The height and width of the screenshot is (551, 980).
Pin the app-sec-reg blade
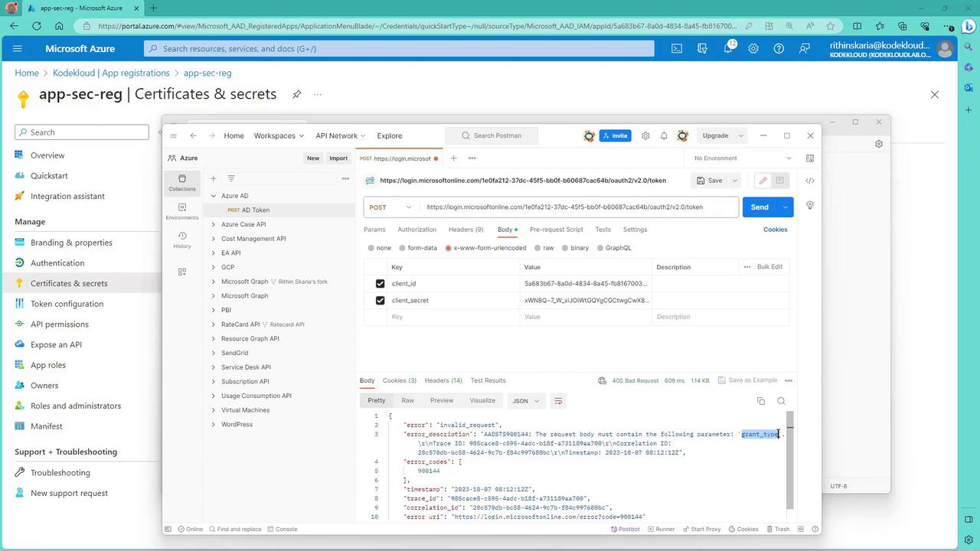[296, 94]
